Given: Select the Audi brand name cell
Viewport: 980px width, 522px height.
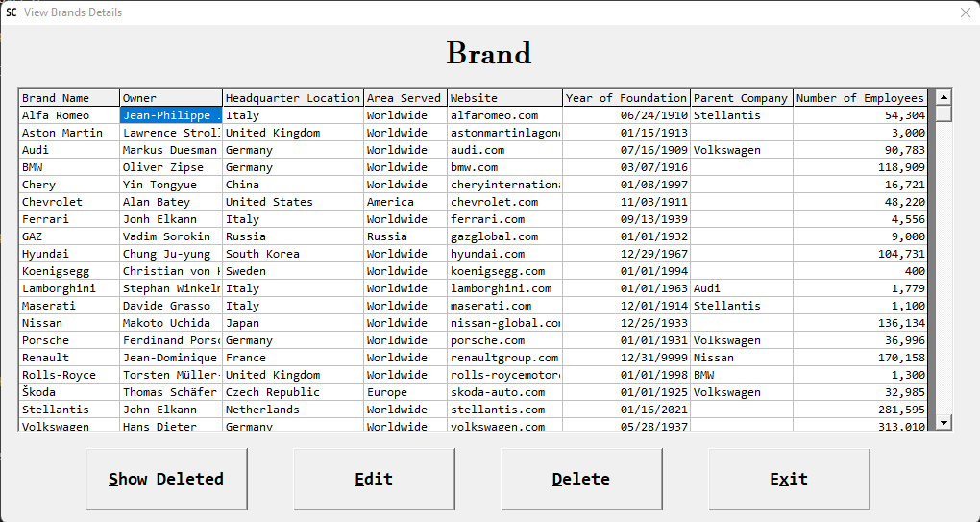Looking at the screenshot, I should point(69,150).
